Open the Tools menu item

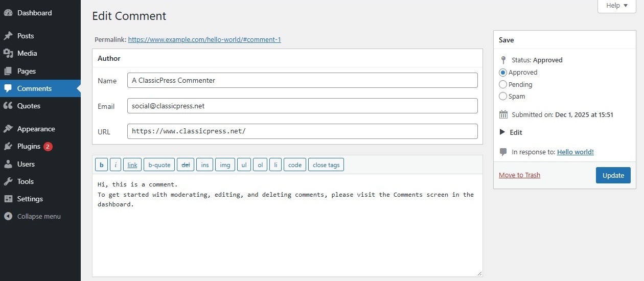coord(40,181)
